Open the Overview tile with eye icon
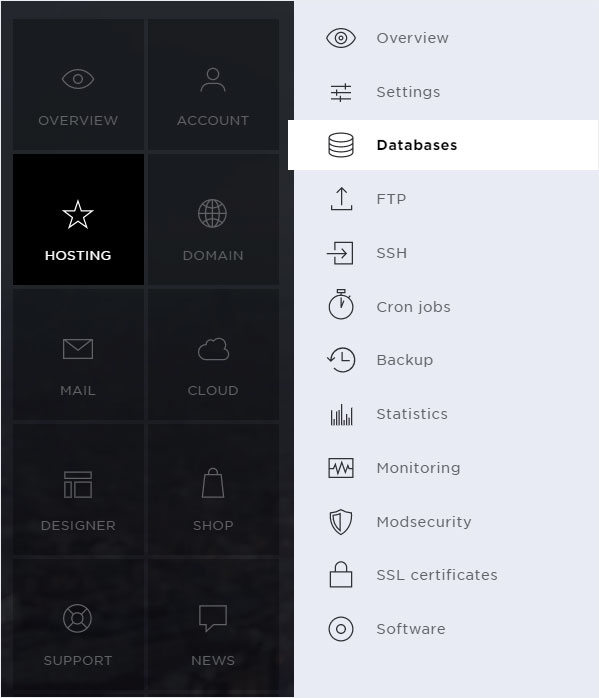Screen dimensions: 599x698 pyautogui.click(x=78, y=85)
